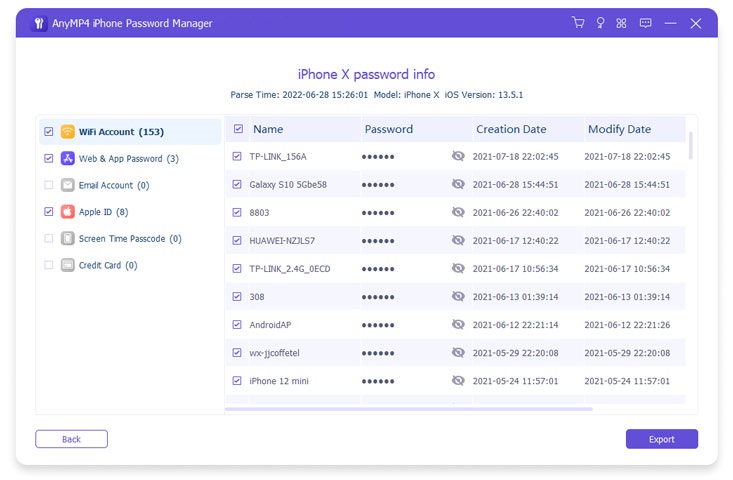Viewport: 733px width, 480px height.
Task: Enable the Credit Card category checkbox
Action: pos(49,265)
